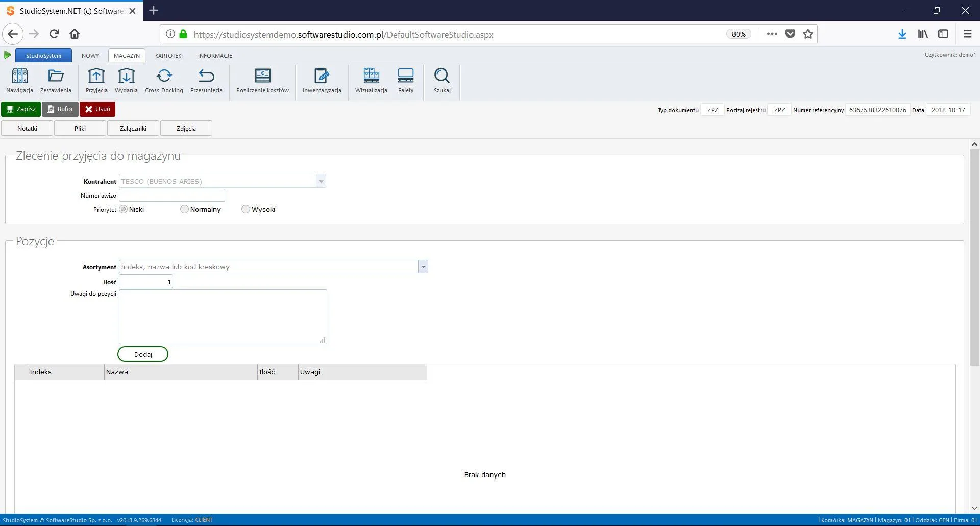The width and height of the screenshot is (980, 526).
Task: Focus the Ilość quantity field
Action: [x=146, y=282]
